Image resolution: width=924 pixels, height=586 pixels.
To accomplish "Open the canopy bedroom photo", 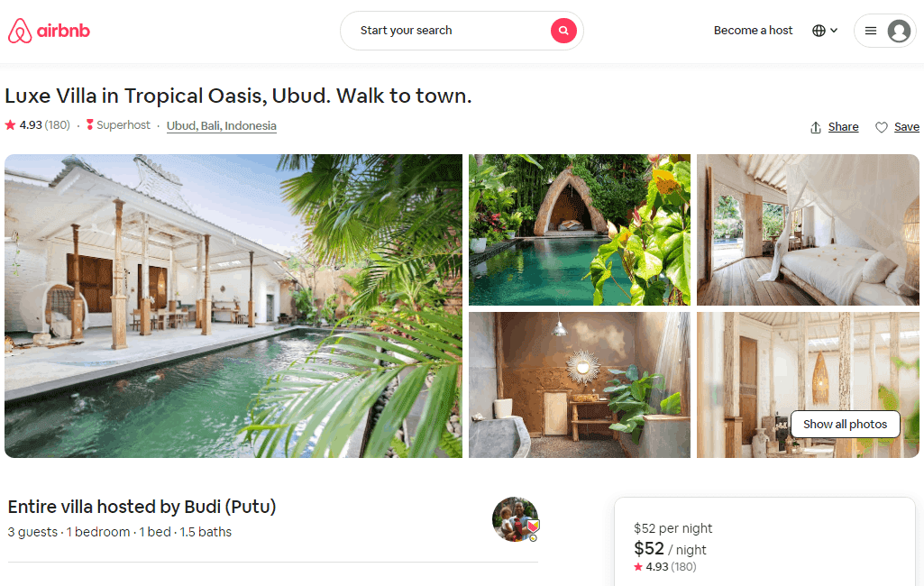I will point(808,230).
